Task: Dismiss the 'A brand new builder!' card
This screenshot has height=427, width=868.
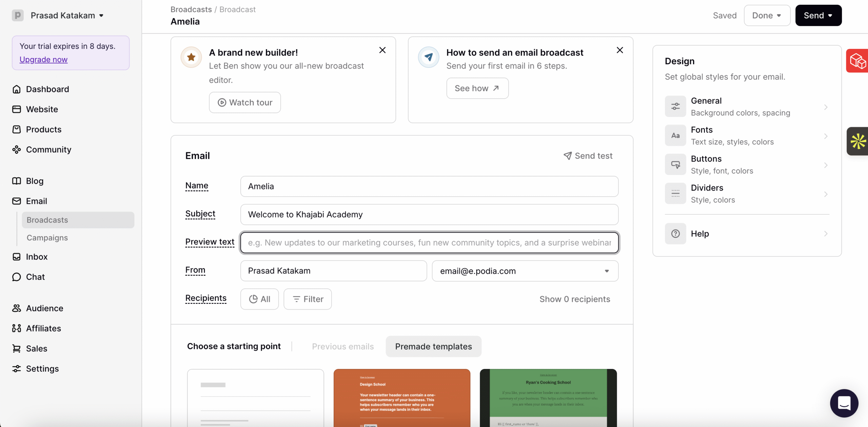Action: click(x=382, y=50)
